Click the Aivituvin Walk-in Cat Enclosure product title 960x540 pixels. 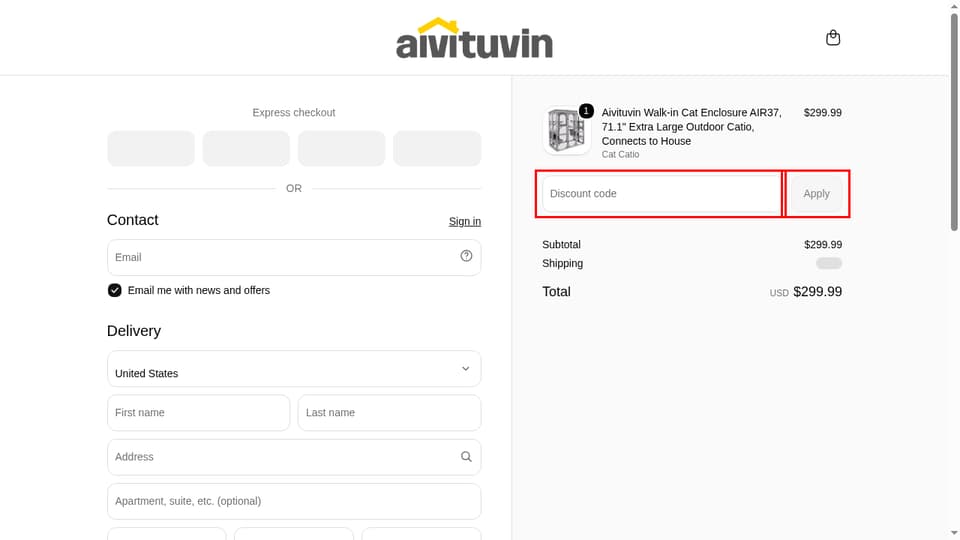coord(692,127)
